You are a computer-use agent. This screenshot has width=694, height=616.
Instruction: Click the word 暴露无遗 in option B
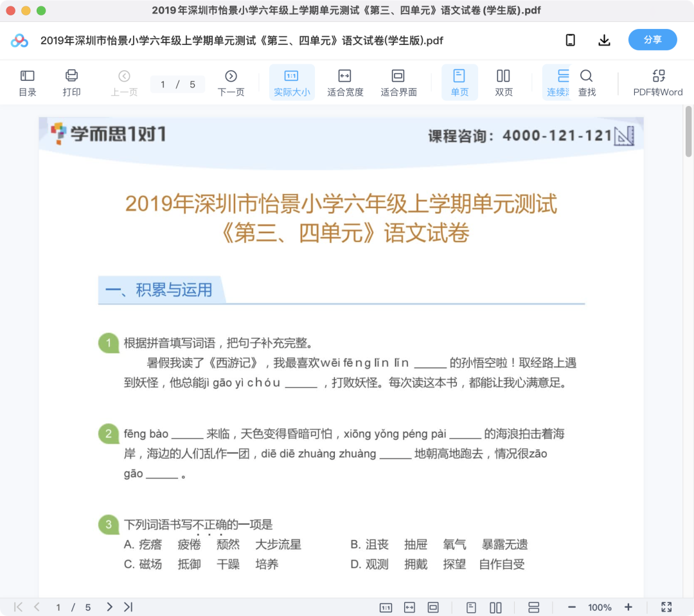coord(505,544)
